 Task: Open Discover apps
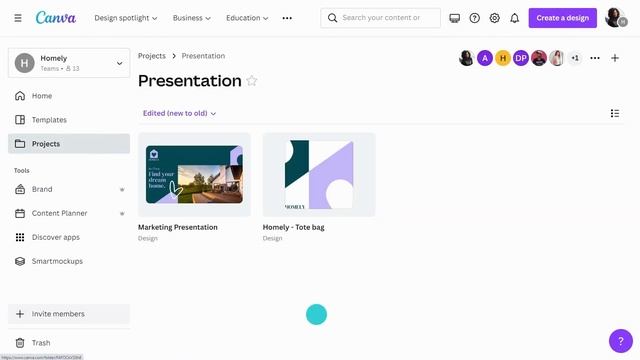69,237
